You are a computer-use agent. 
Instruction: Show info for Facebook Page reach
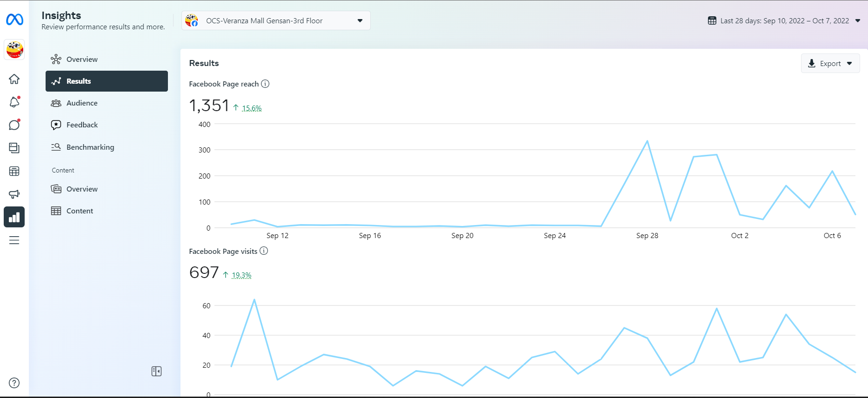265,84
